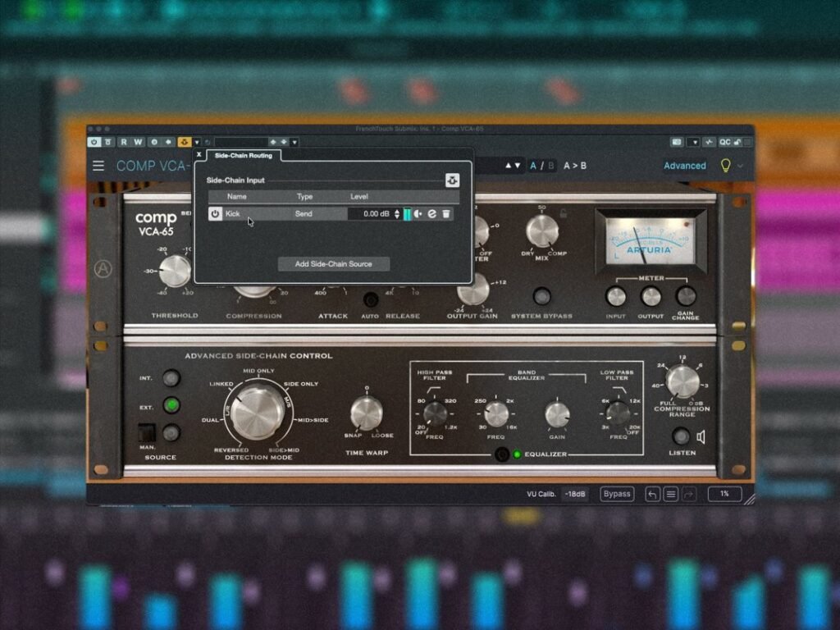Click the Send type cell for Kick
Viewport: 840px width, 630px height.
click(x=304, y=214)
